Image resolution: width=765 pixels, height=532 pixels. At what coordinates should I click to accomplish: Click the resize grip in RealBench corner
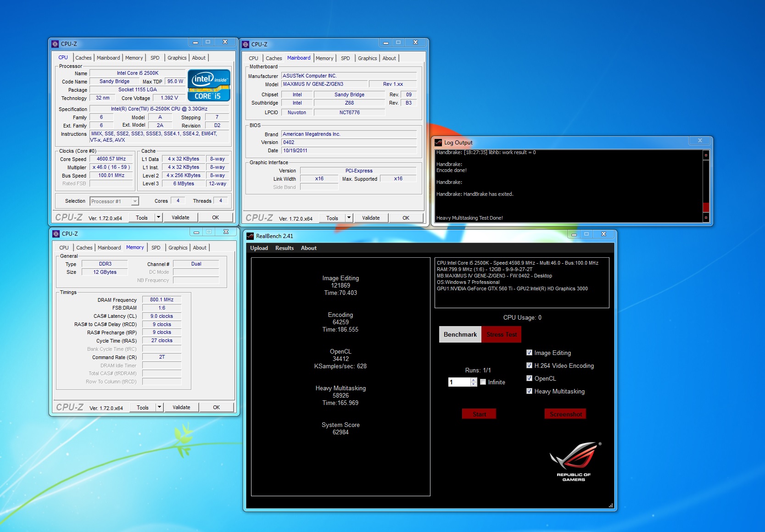click(x=611, y=505)
